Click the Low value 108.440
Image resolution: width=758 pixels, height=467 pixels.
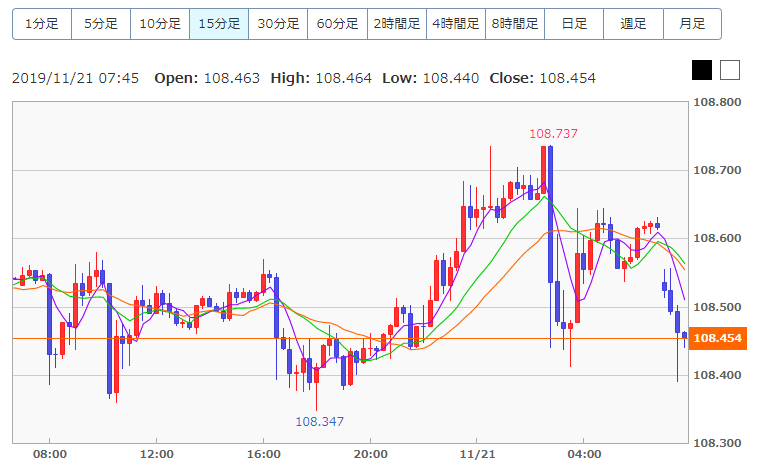point(451,78)
